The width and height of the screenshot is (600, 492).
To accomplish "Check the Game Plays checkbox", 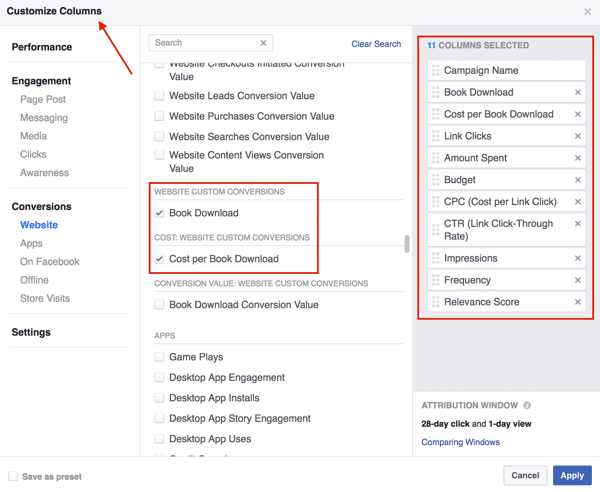I will [159, 357].
